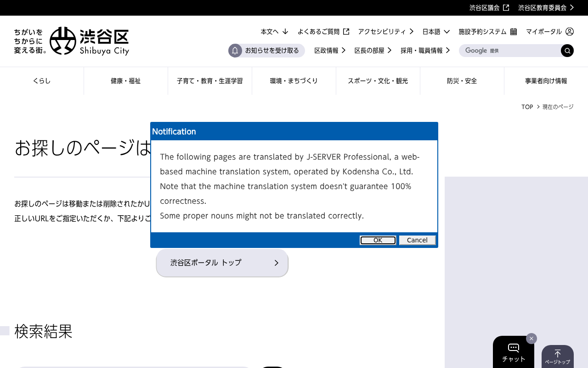Close the chat widget with X
Screen dimensions: 588x368
[x=531, y=339]
